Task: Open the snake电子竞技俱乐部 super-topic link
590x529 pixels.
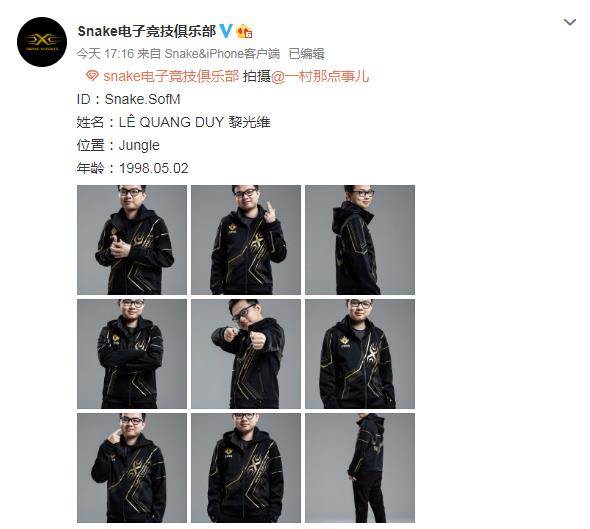Action: 171,76
